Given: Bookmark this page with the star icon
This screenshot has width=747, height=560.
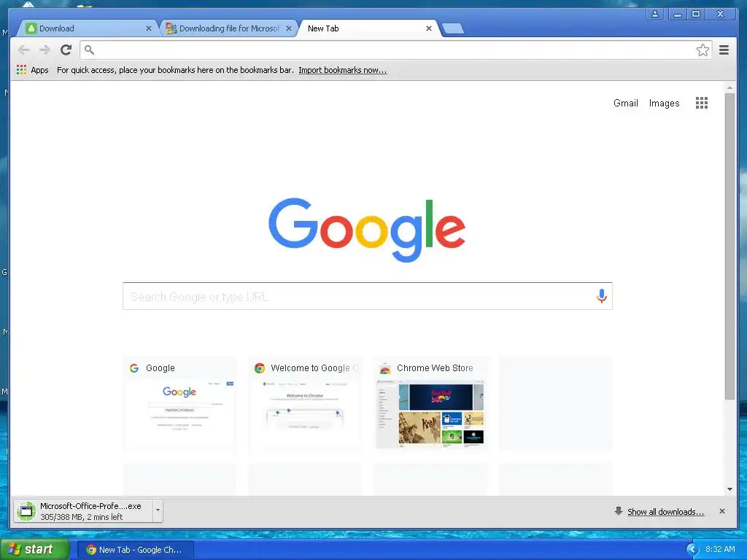Looking at the screenshot, I should click(x=703, y=50).
